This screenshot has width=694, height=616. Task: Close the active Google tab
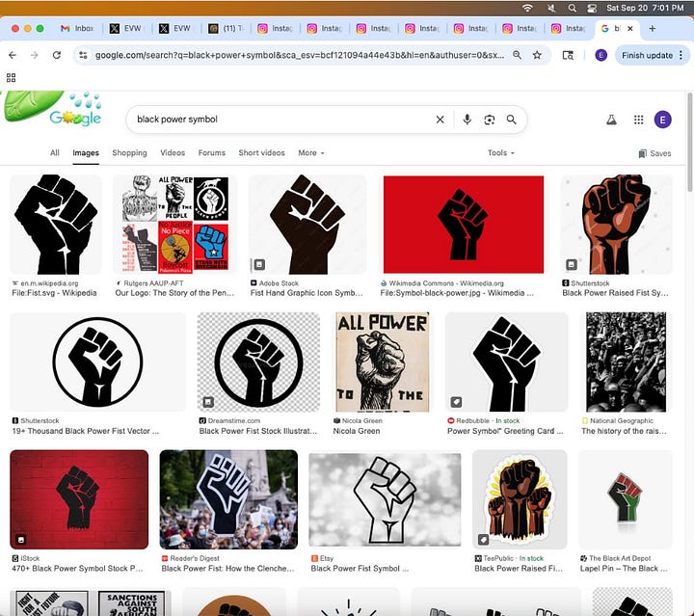coord(630,28)
